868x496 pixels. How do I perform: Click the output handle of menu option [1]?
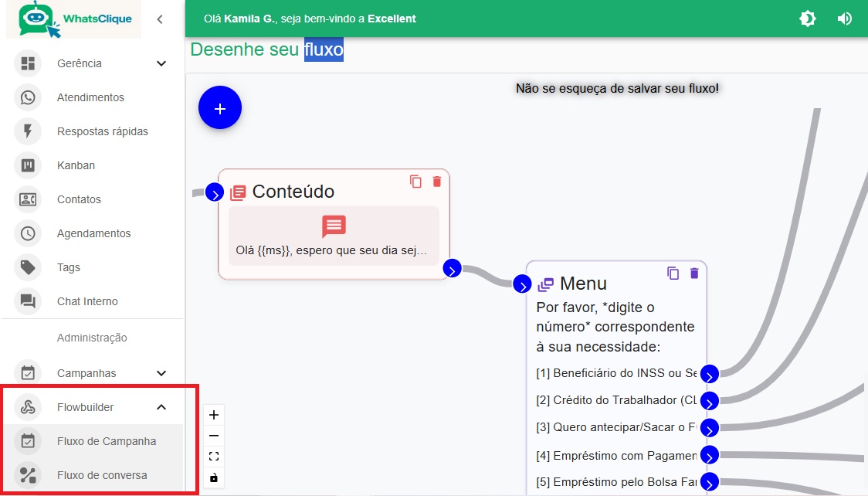(710, 375)
